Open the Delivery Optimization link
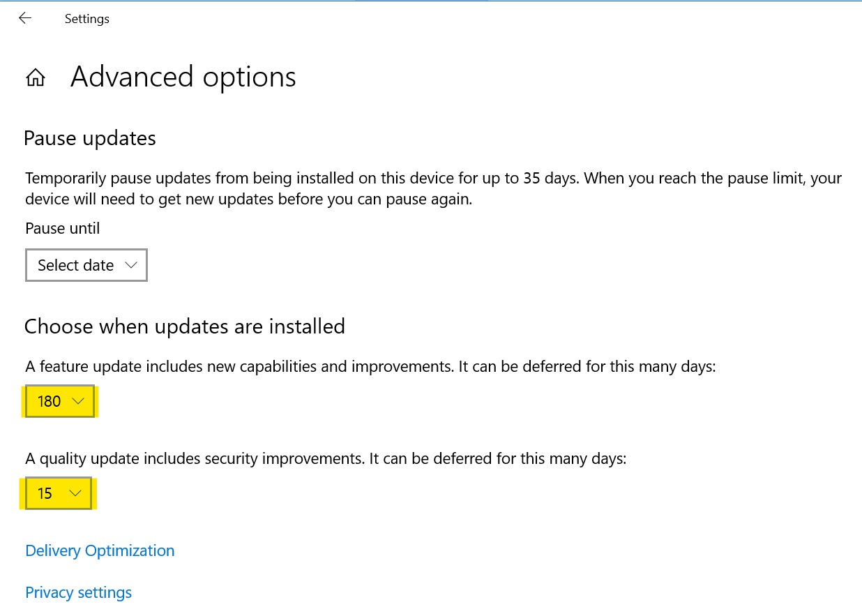Image resolution: width=862 pixels, height=616 pixels. coord(100,550)
